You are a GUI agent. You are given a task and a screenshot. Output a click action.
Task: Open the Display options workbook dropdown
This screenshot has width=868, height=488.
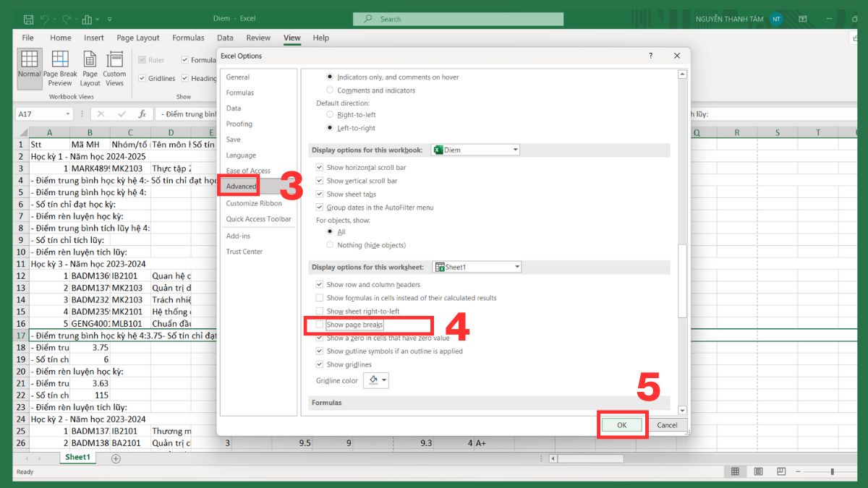[515, 149]
